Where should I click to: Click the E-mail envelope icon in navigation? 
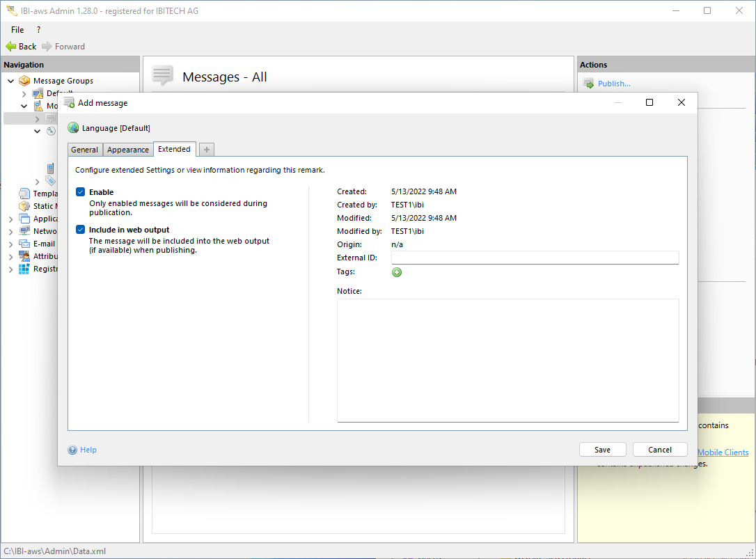pyautogui.click(x=24, y=244)
